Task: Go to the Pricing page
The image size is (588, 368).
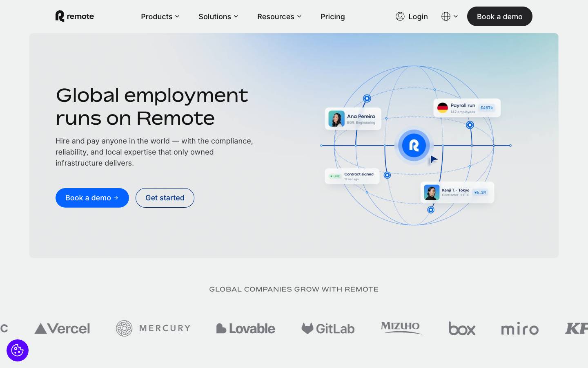Action: tap(333, 17)
